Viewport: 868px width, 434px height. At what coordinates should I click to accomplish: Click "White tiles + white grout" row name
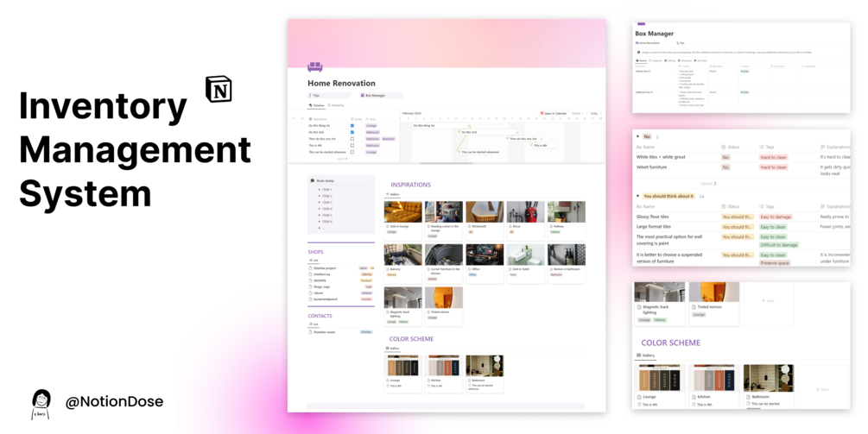click(661, 157)
